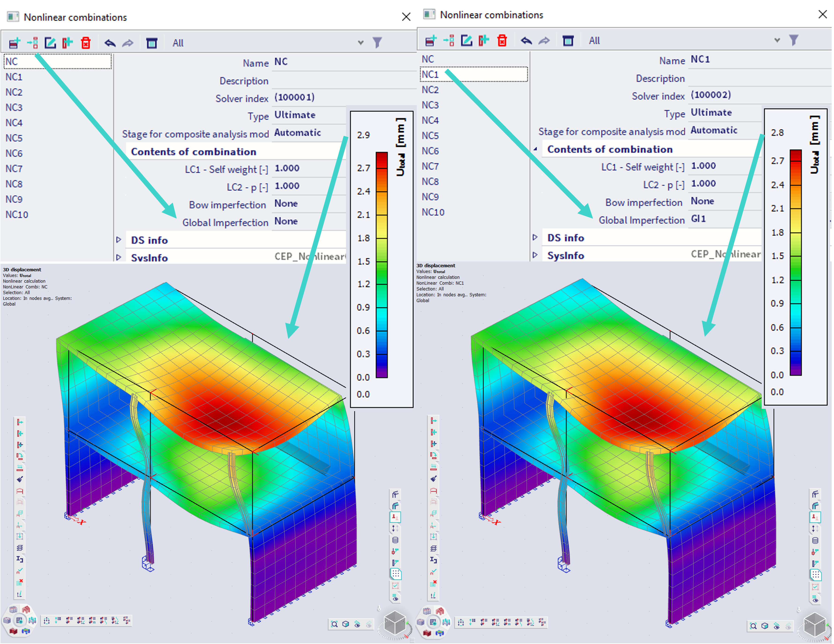Click the color legend bar beside NC1 model

795,263
